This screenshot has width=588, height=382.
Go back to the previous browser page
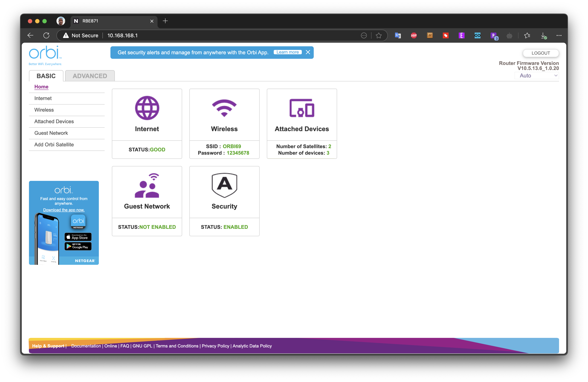click(30, 35)
